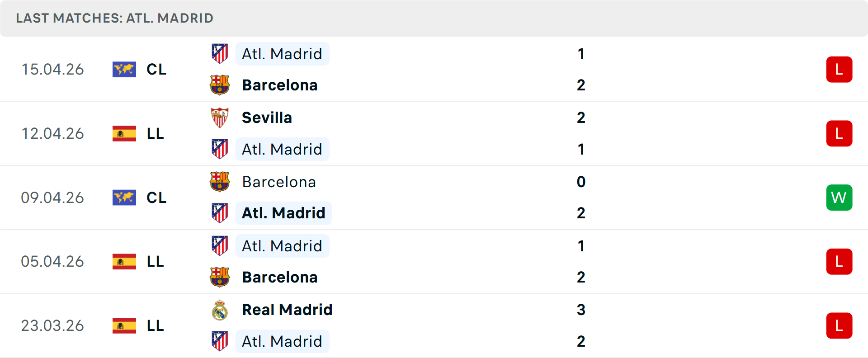Click the Sevilla club crest

(220, 117)
